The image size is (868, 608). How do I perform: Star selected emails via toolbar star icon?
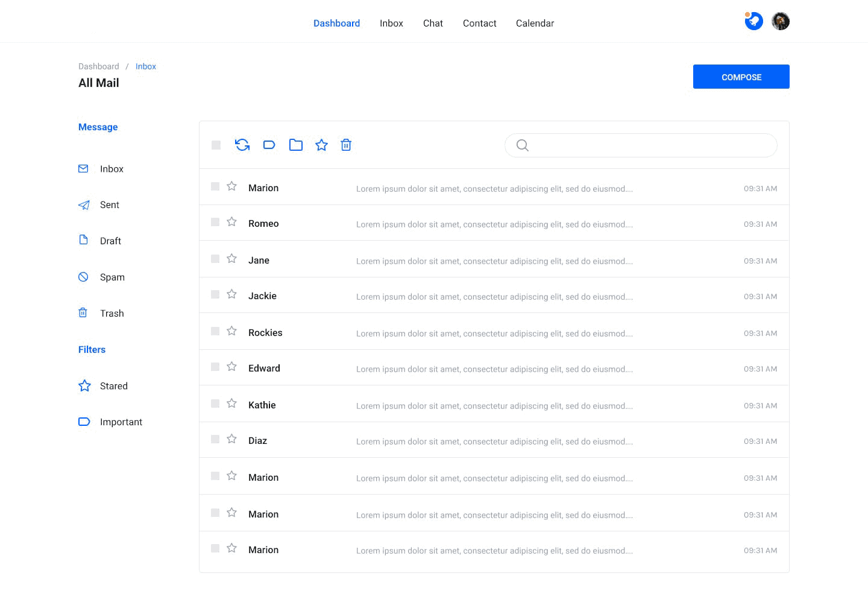tap(321, 145)
